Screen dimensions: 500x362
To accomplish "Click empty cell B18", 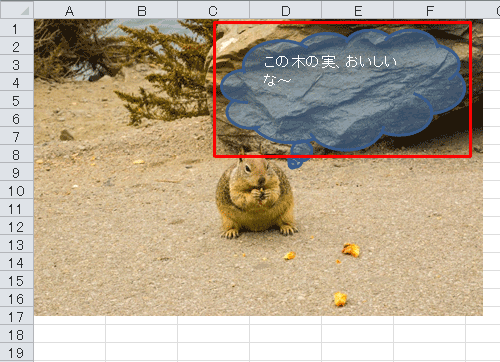I will (142, 334).
